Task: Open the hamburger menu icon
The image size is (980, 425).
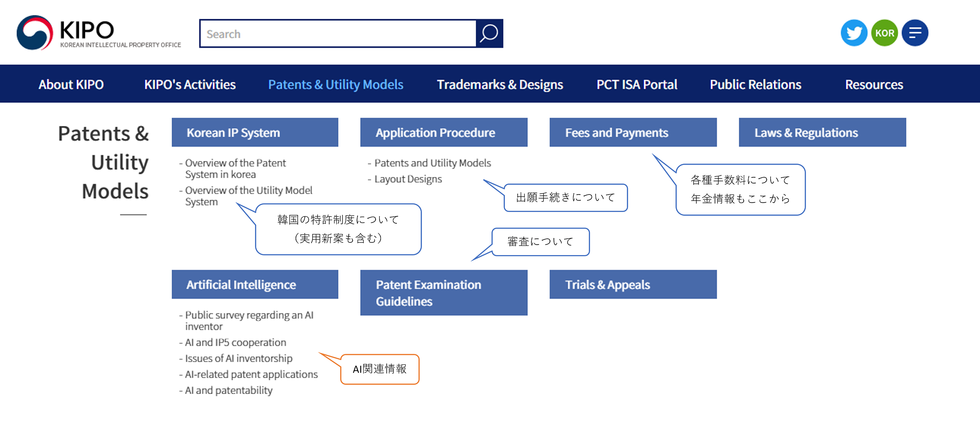Action: coord(915,33)
